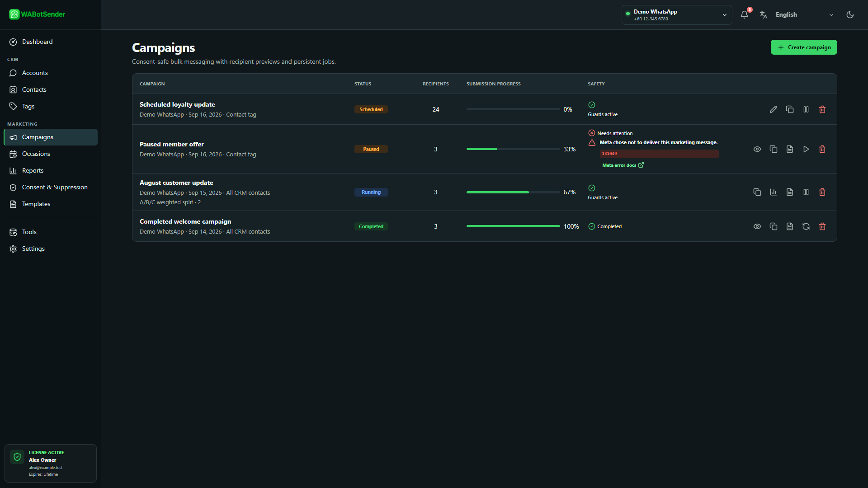Open stats chart for August customer update
The width and height of the screenshot is (868, 488).
[774, 192]
